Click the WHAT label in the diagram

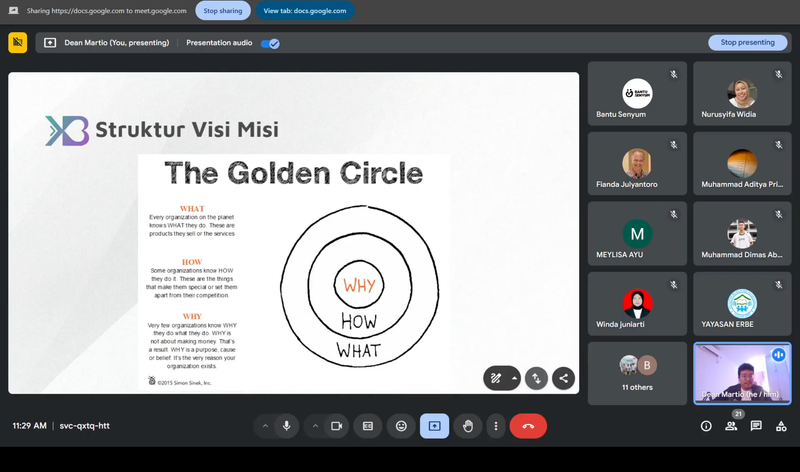coord(359,351)
